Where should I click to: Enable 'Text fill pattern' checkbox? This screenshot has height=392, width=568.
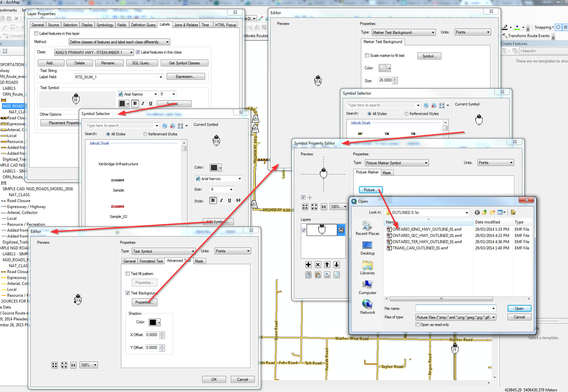pos(128,274)
